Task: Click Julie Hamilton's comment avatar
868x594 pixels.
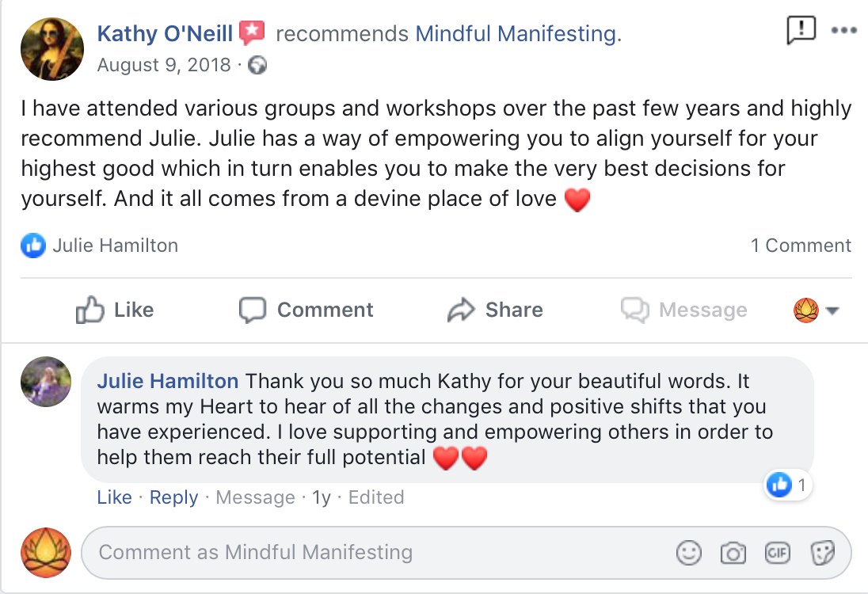Action: 46,383
